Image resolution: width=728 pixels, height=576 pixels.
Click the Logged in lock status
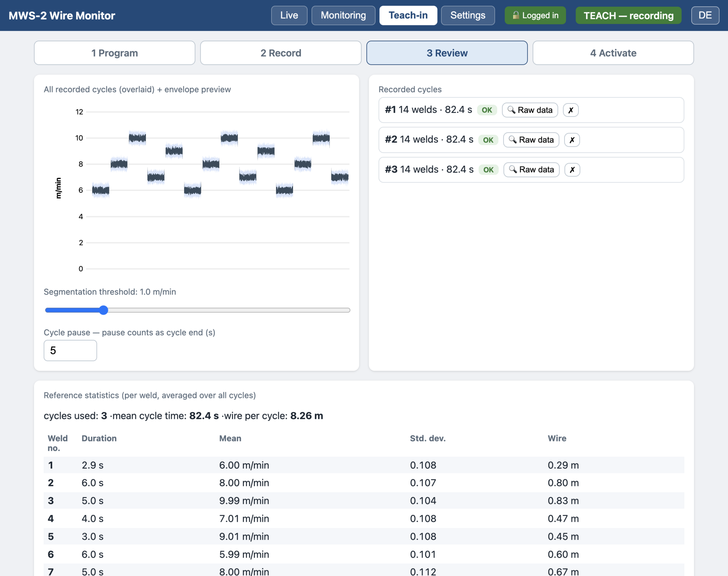(x=535, y=15)
